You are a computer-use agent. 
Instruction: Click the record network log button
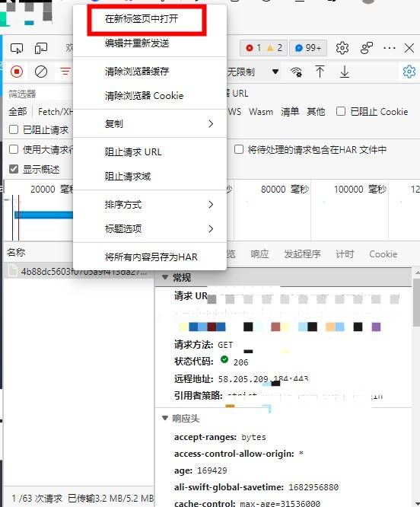pyautogui.click(x=17, y=72)
